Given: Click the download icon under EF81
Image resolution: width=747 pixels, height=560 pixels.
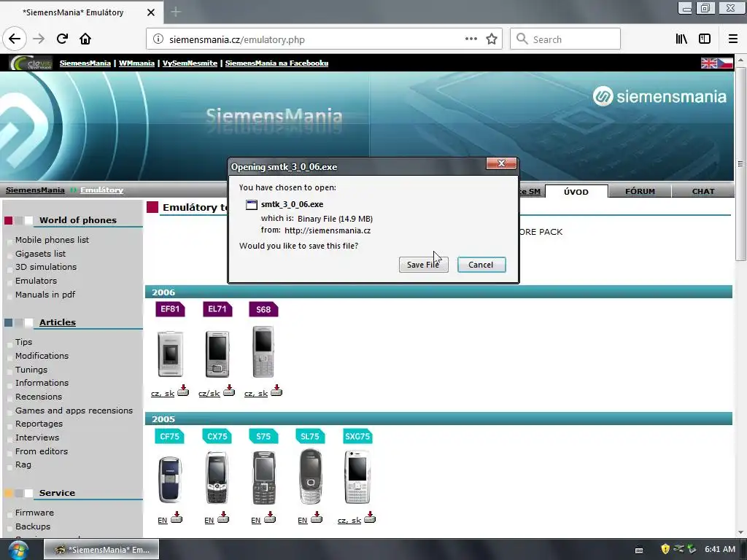Looking at the screenshot, I should pyautogui.click(x=183, y=391).
